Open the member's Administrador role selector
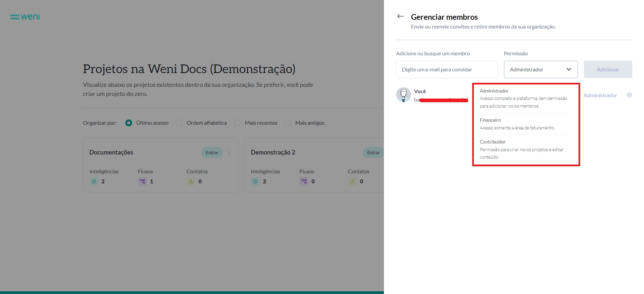Viewport: 644px width, 294px height. pyautogui.click(x=600, y=96)
